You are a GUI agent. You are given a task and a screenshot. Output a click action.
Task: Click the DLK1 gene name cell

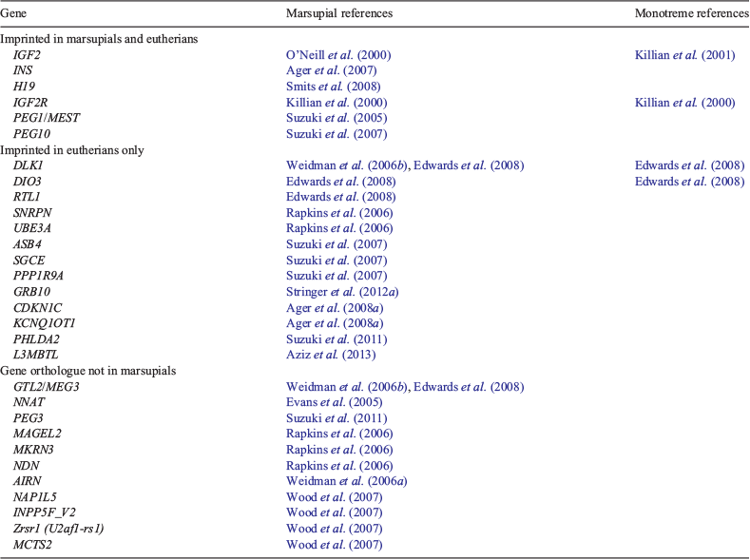[29, 165]
